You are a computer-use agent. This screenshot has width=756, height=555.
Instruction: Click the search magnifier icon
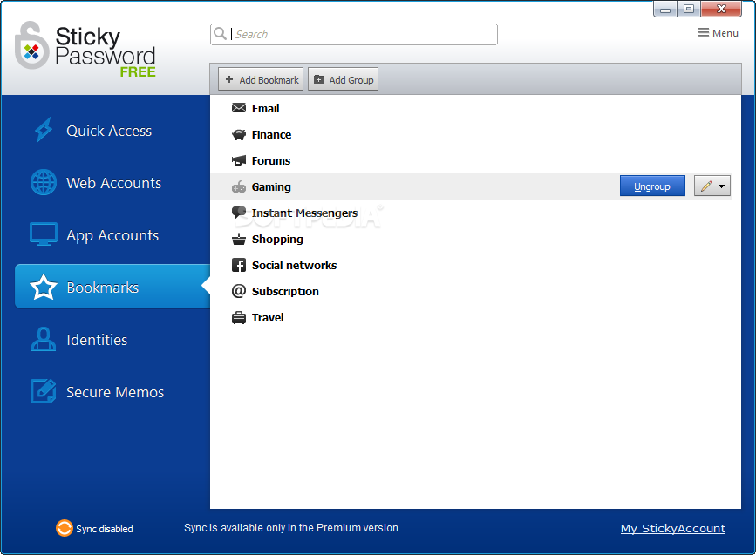point(220,34)
